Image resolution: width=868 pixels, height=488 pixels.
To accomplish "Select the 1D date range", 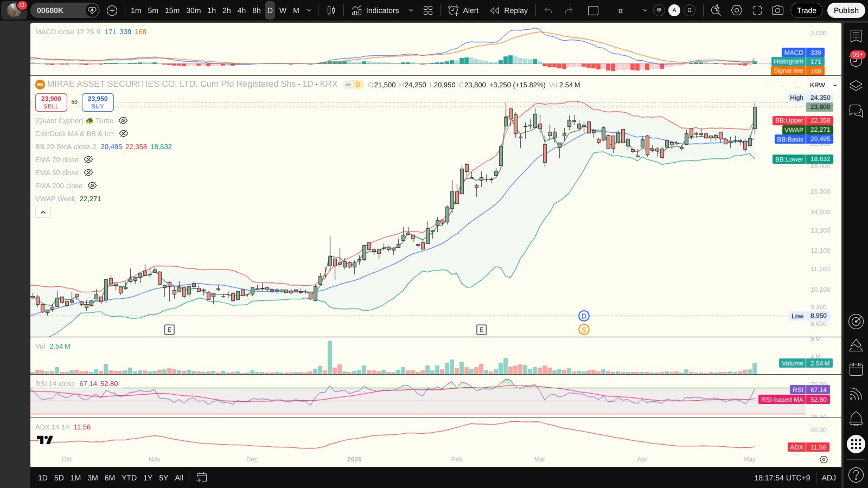I will click(43, 478).
